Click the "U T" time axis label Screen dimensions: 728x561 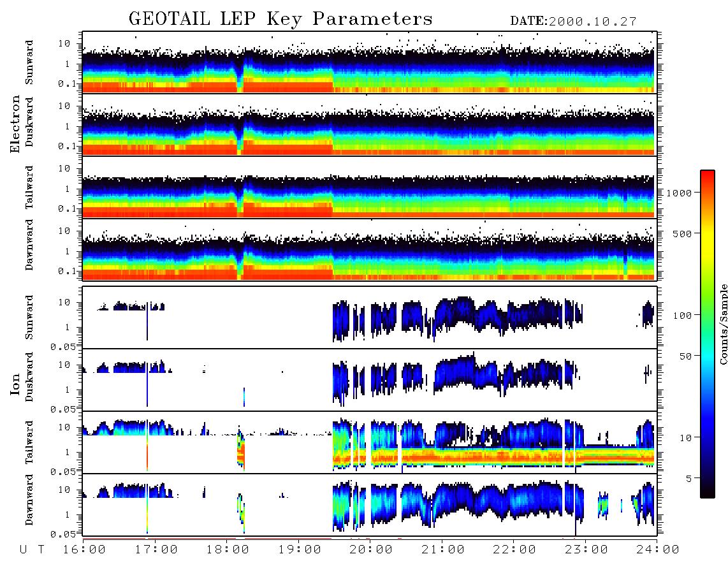coord(33,550)
